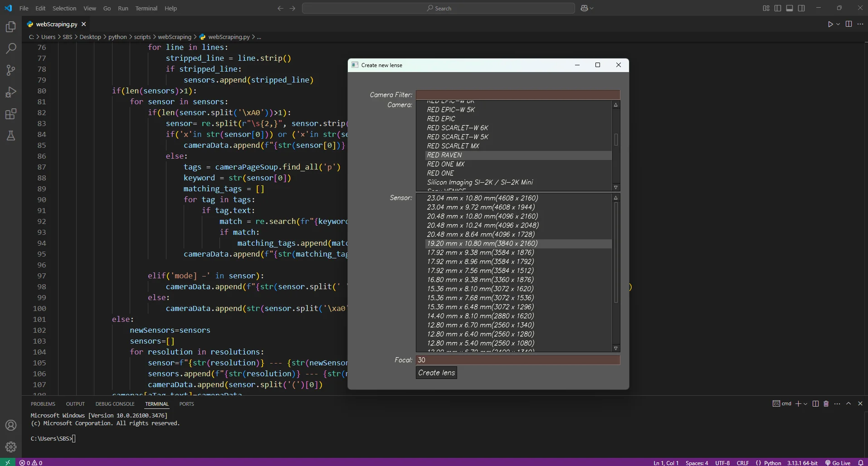The height and width of the screenshot is (466, 868).
Task: Switch to the DEBUG CONSOLE tab
Action: point(115,404)
